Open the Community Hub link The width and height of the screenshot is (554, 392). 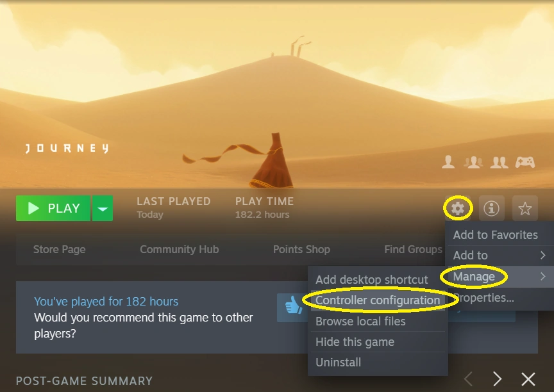click(180, 249)
